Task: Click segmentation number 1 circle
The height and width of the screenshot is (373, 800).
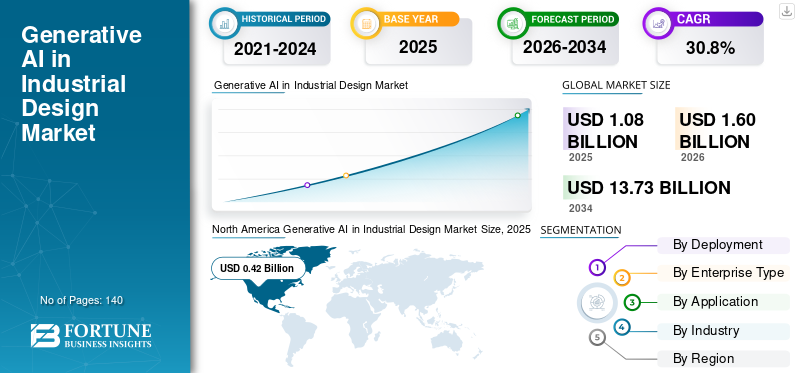Action: (597, 267)
